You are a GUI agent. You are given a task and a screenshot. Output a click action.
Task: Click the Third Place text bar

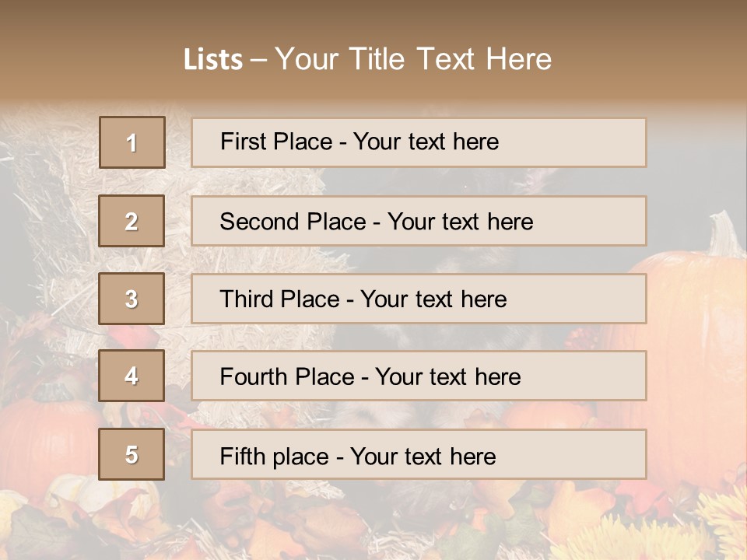click(x=419, y=299)
